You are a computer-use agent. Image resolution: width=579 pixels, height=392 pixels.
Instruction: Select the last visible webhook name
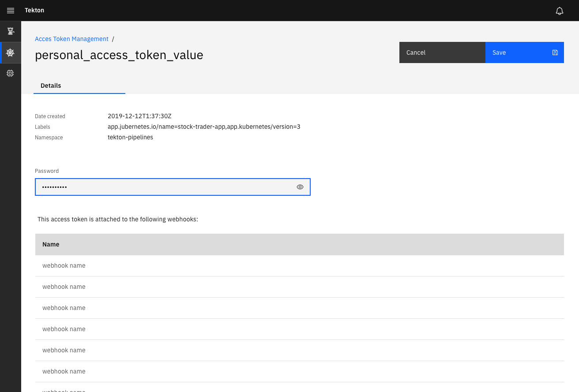[x=64, y=391]
